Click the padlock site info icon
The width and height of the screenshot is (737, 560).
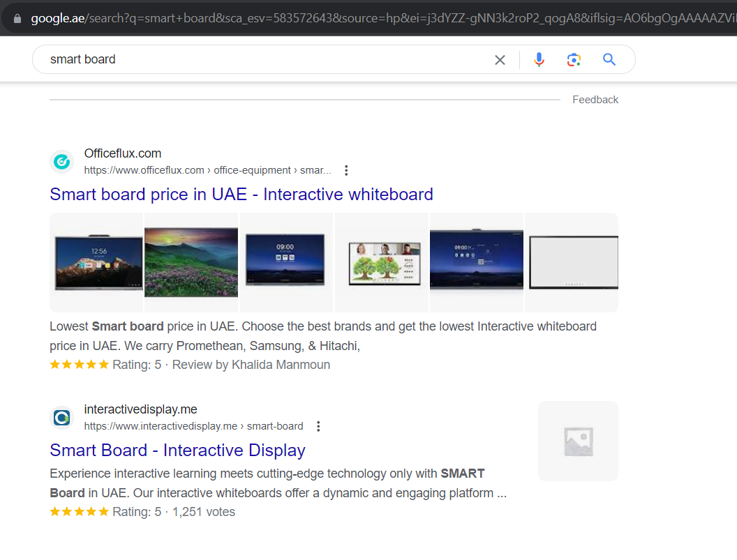[17, 18]
